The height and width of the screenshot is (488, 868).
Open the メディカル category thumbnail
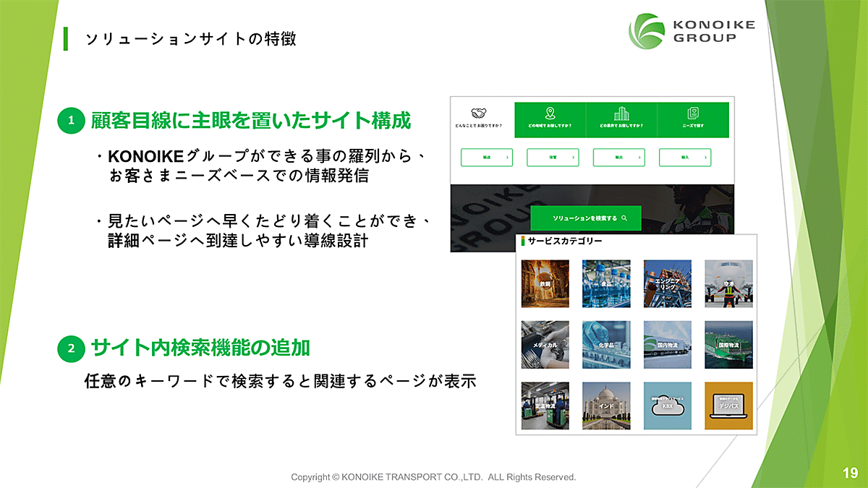point(545,346)
